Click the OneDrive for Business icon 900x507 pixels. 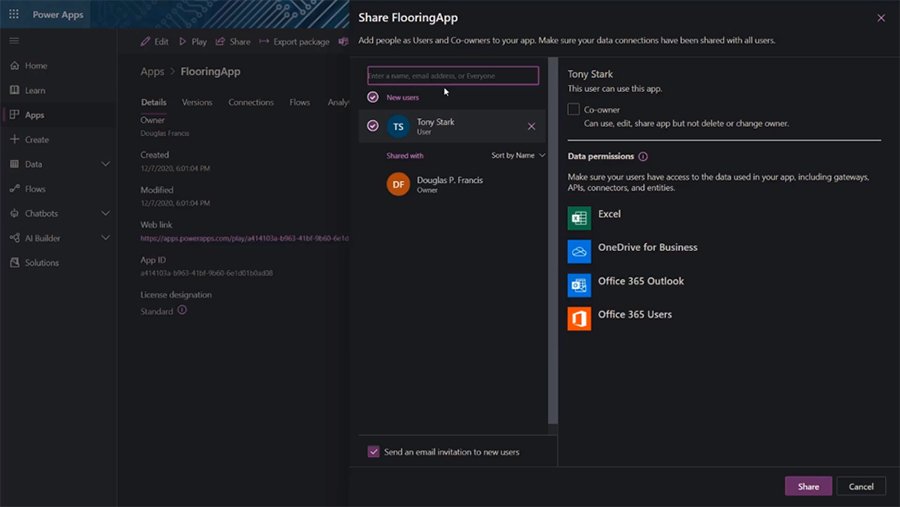pyautogui.click(x=579, y=250)
